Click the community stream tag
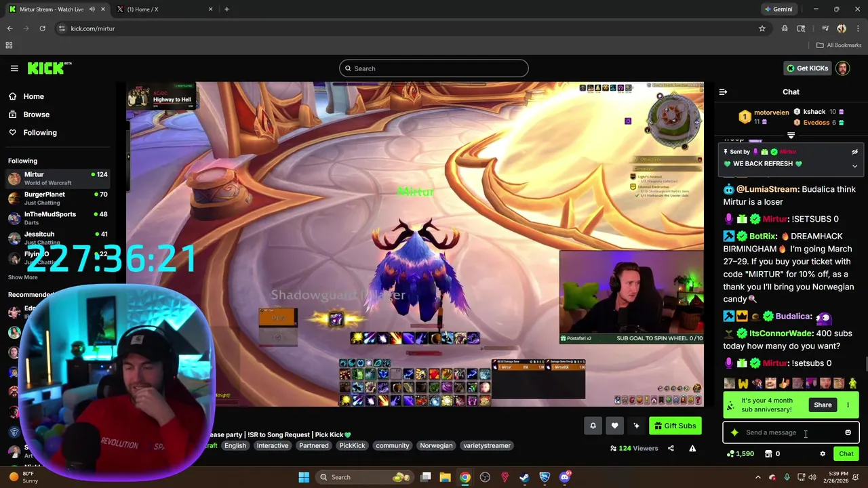Image resolution: width=868 pixels, height=488 pixels. click(x=393, y=446)
